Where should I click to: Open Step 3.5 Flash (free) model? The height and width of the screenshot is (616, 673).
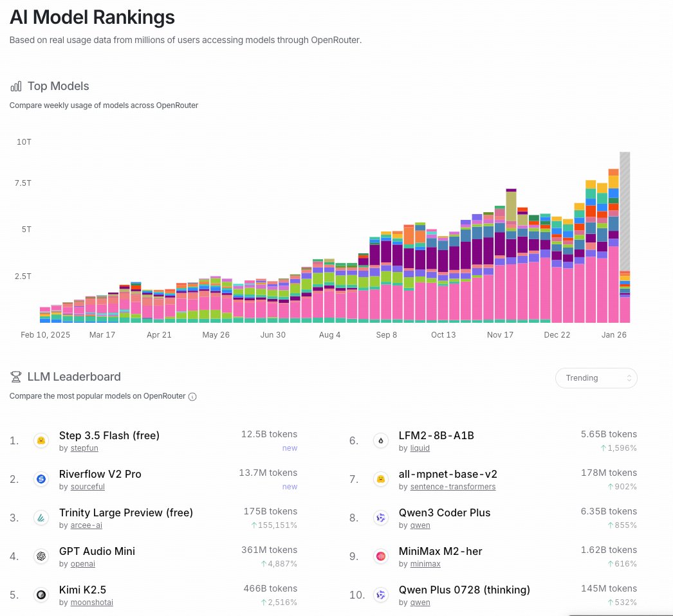coord(109,435)
